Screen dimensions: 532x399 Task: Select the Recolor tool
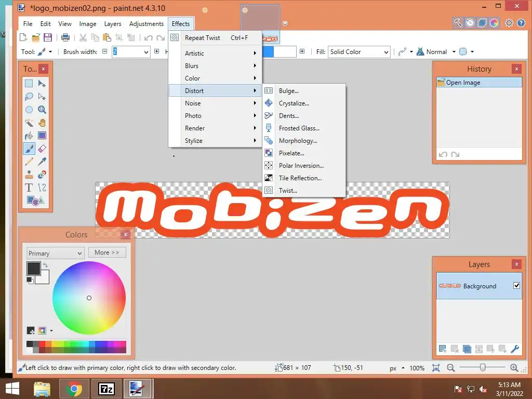pyautogui.click(x=42, y=175)
